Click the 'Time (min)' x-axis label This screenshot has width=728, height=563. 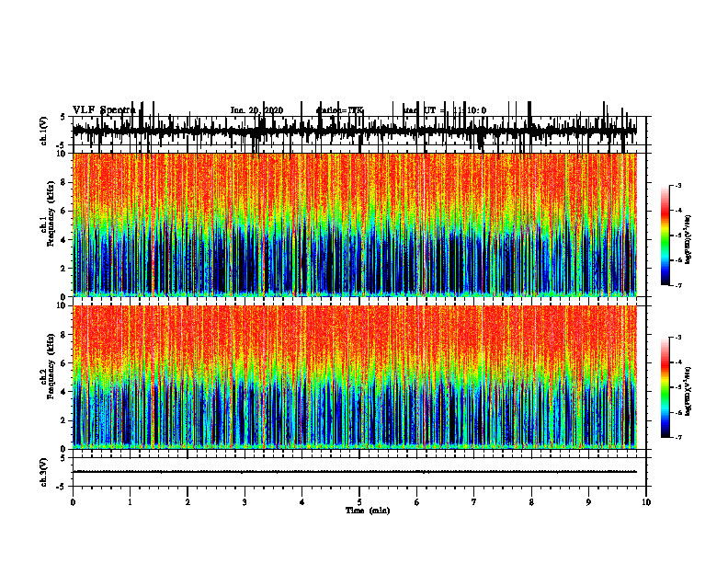pos(368,511)
